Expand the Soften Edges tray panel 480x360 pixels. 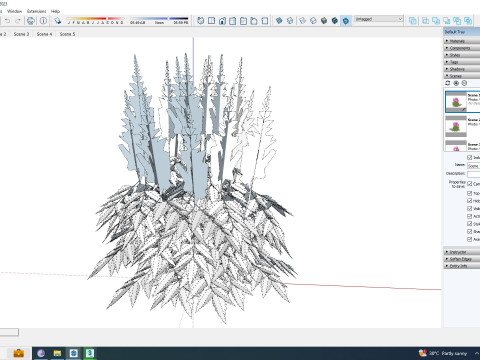[x=462, y=259]
